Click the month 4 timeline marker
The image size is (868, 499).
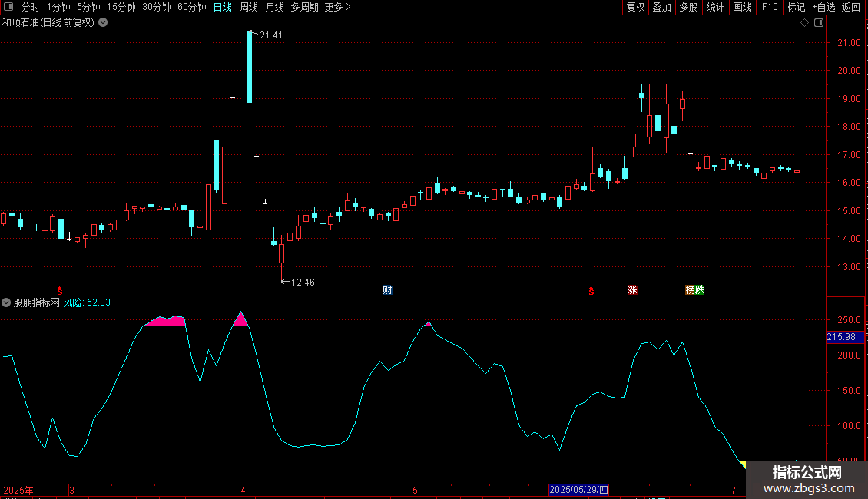point(243,490)
